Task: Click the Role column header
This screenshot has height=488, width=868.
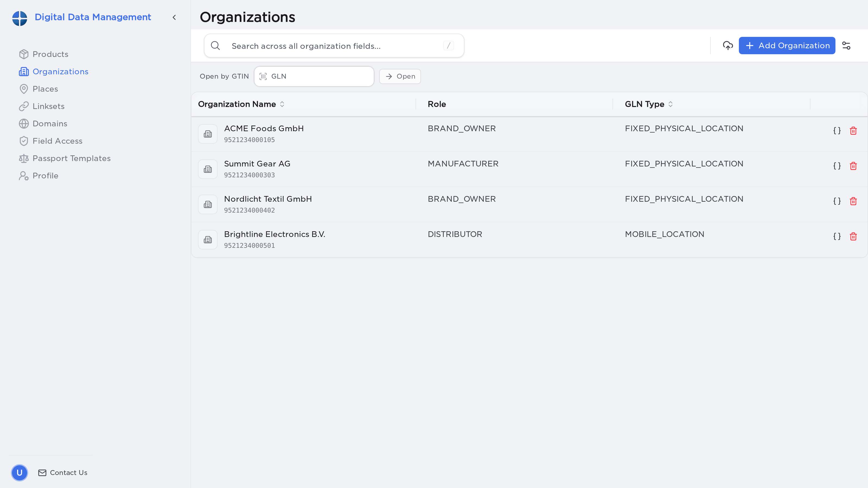Action: click(437, 104)
